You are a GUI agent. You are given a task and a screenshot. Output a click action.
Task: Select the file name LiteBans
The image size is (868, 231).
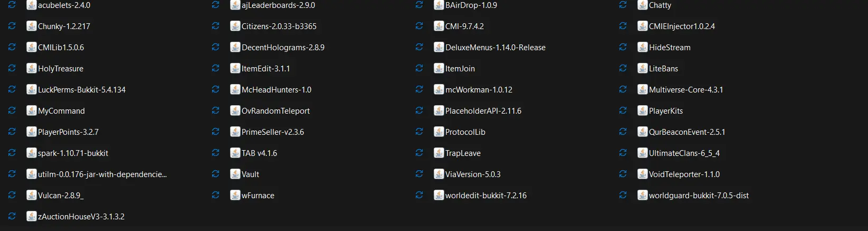click(663, 69)
